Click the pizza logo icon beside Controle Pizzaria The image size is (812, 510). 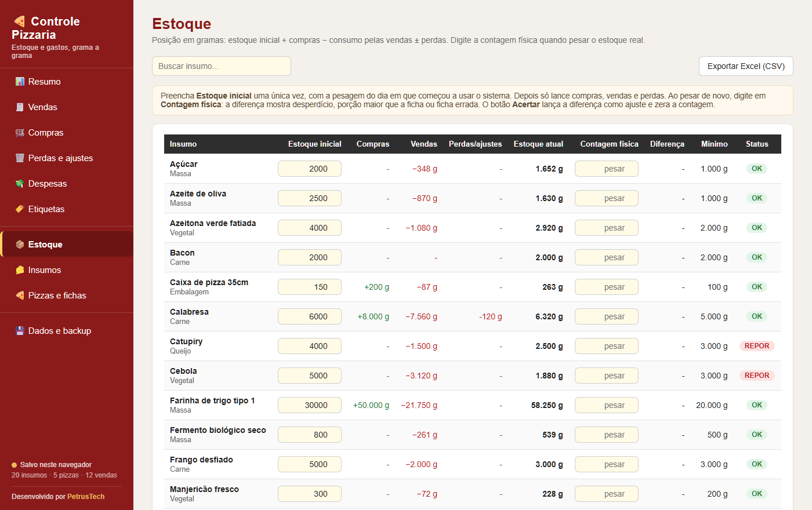point(19,21)
